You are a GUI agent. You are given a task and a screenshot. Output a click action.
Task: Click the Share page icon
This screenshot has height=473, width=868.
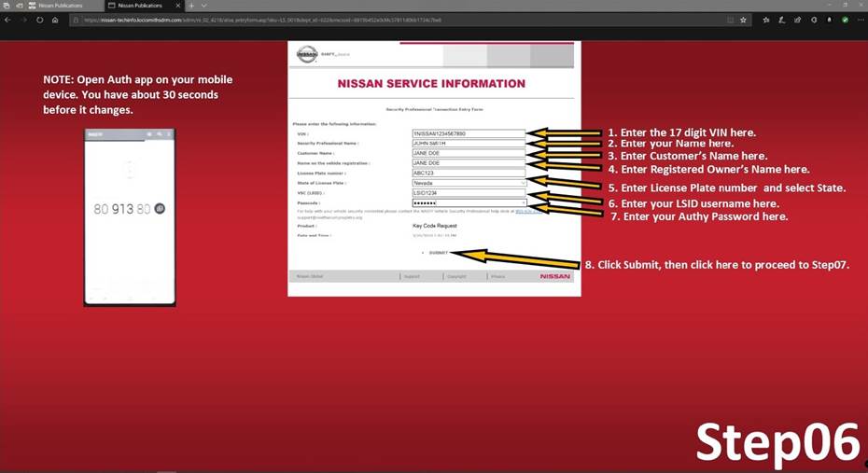click(x=798, y=20)
